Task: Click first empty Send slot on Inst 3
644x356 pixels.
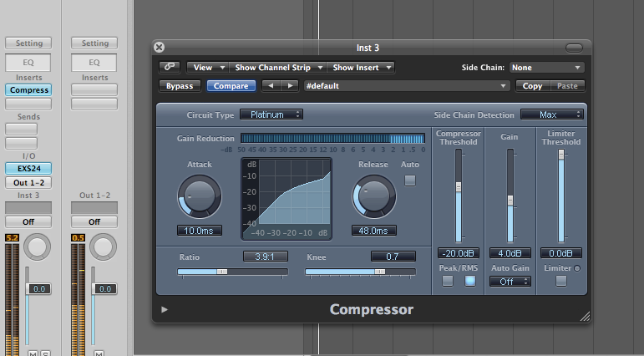Action: [x=22, y=129]
